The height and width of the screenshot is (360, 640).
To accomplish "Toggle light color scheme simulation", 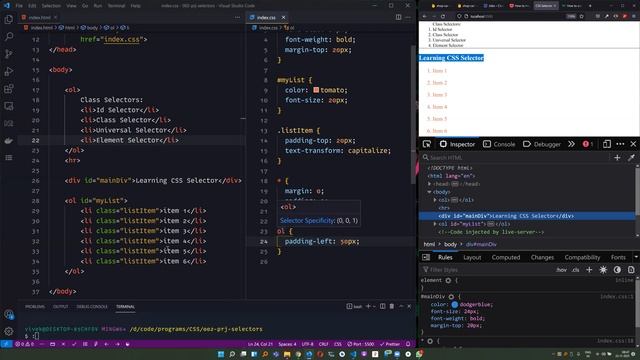I will 603,270.
